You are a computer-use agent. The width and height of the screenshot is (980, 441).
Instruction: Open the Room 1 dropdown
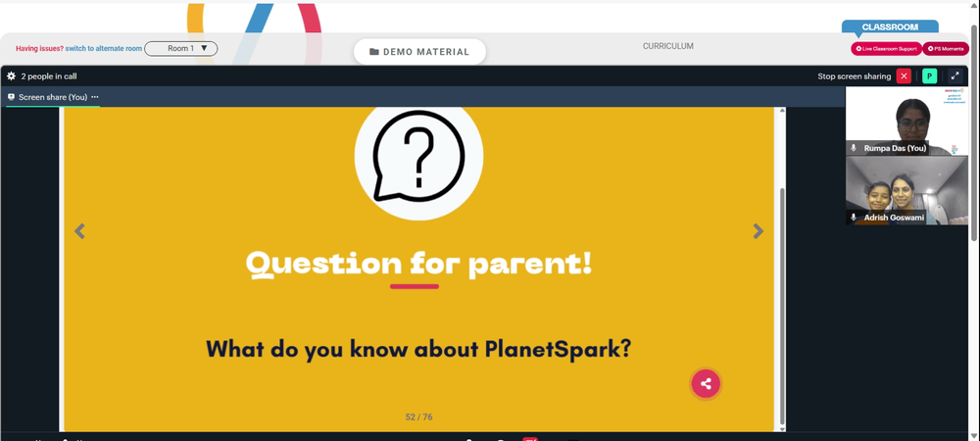[x=180, y=48]
